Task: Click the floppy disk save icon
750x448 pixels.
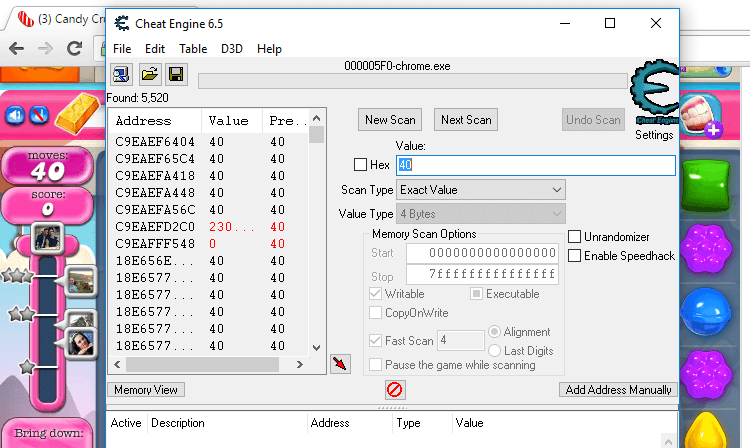Action: click(176, 75)
